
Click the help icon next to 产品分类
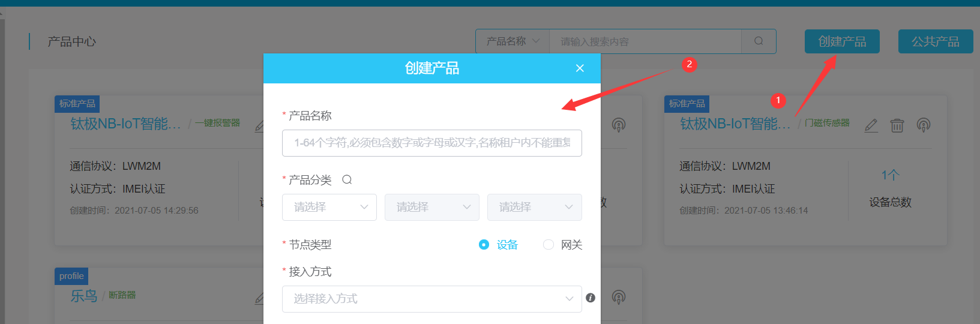coord(347,179)
